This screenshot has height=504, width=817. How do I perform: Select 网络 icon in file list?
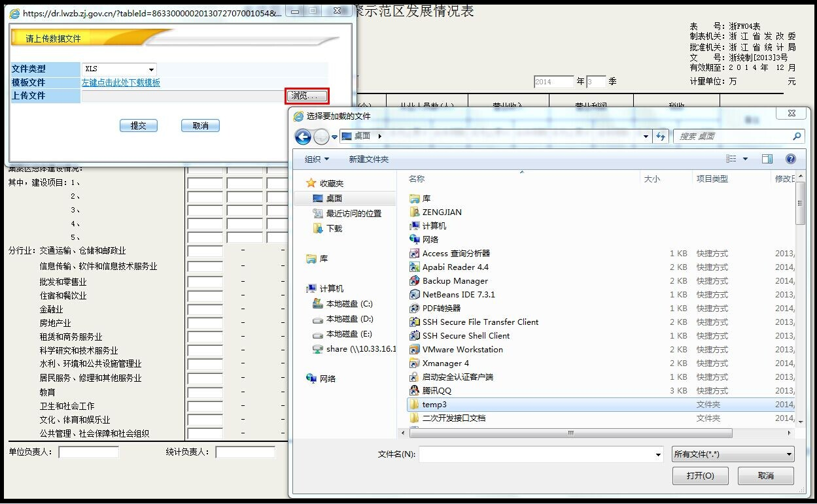(414, 239)
